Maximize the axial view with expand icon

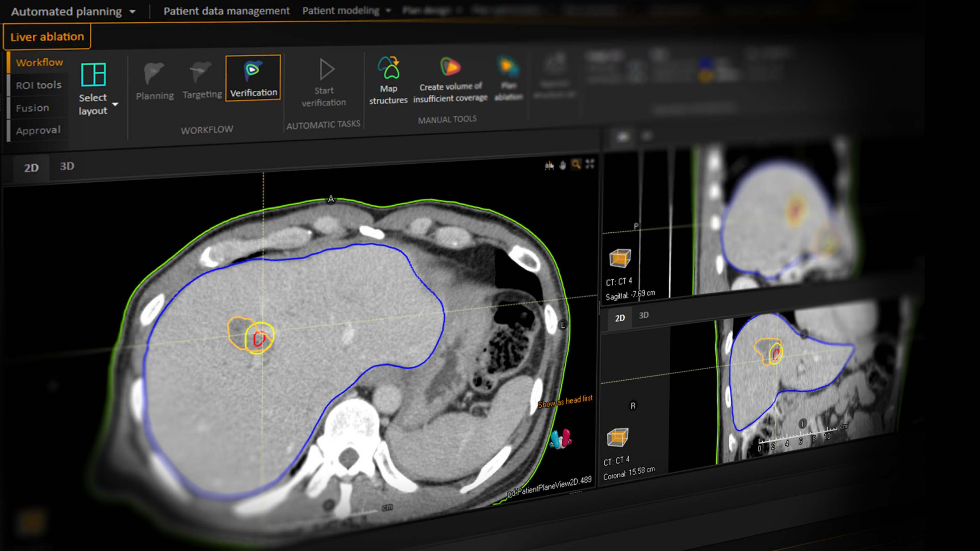(x=590, y=164)
